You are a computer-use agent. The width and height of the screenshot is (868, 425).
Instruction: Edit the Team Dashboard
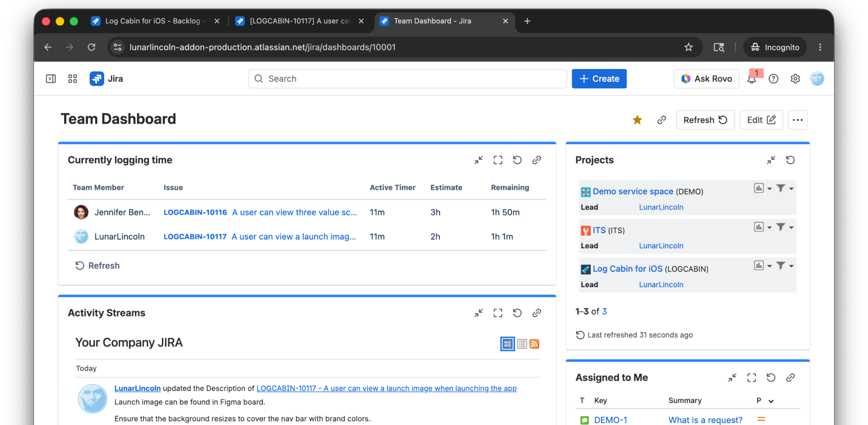[761, 120]
